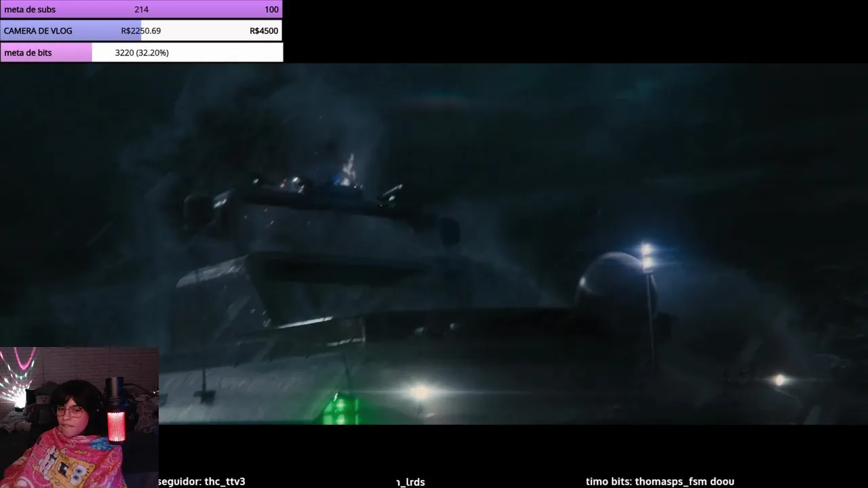The width and height of the screenshot is (868, 488).
Task: Click the '_lrds' ticker text
Action: pos(411,483)
